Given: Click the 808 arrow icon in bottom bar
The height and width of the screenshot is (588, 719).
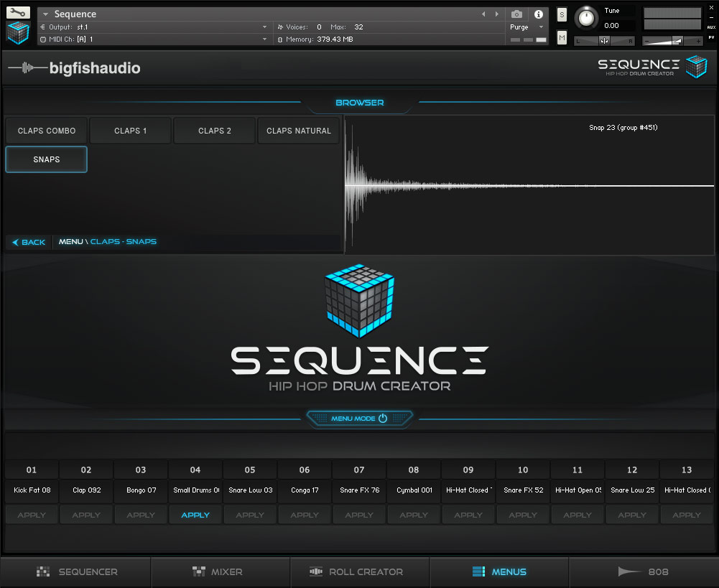Looking at the screenshot, I should pyautogui.click(x=630, y=571).
